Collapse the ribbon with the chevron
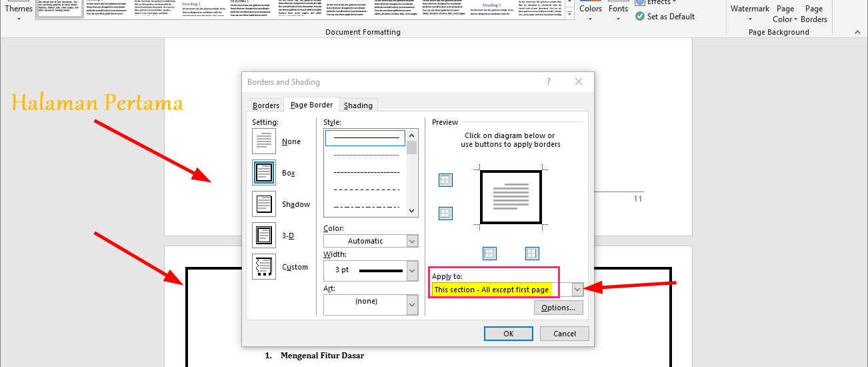This screenshot has height=367, width=868. (x=857, y=32)
